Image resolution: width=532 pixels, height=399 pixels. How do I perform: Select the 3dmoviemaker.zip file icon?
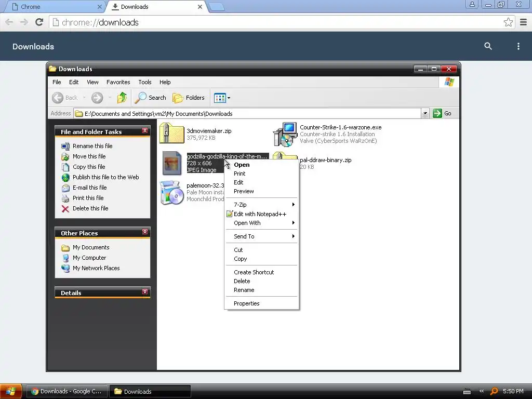point(171,133)
